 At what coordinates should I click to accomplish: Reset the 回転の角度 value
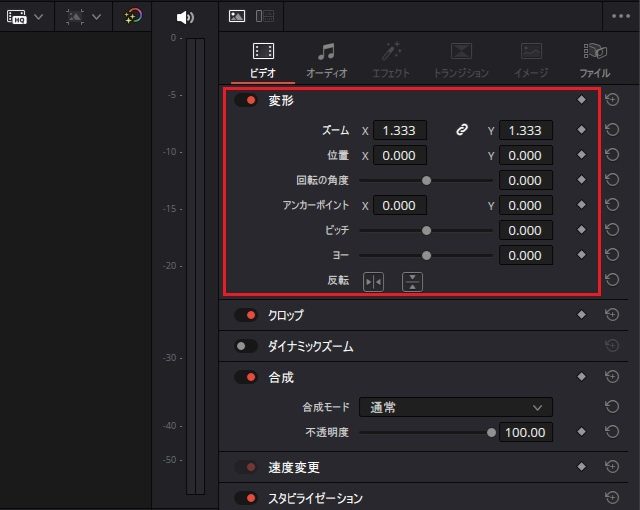coord(612,180)
